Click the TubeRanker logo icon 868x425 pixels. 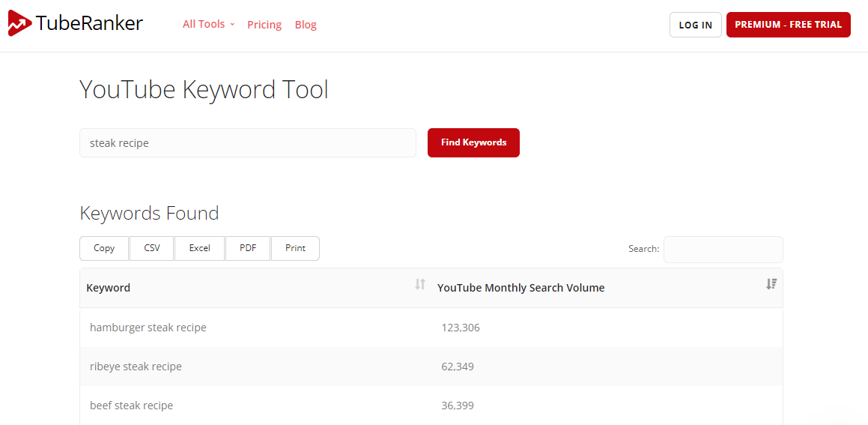coord(20,23)
